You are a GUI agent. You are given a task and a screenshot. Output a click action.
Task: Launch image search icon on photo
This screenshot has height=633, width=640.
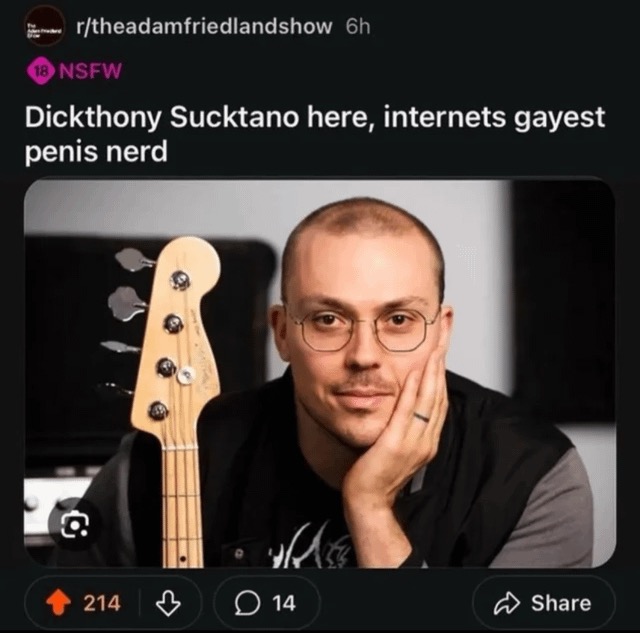click(75, 524)
